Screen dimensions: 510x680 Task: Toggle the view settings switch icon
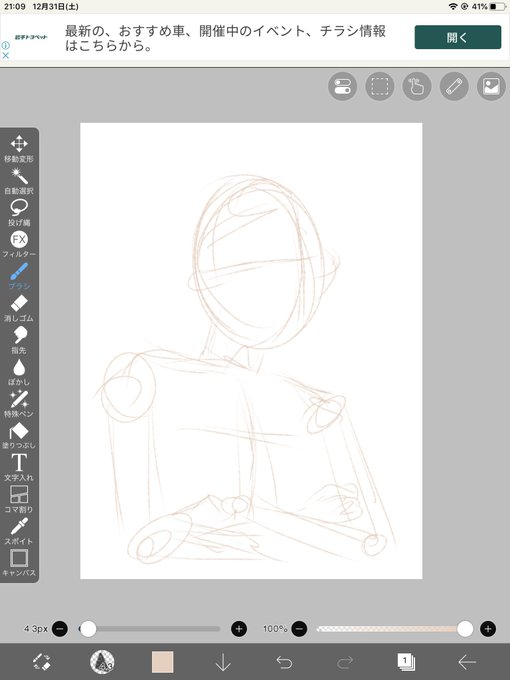(x=343, y=86)
